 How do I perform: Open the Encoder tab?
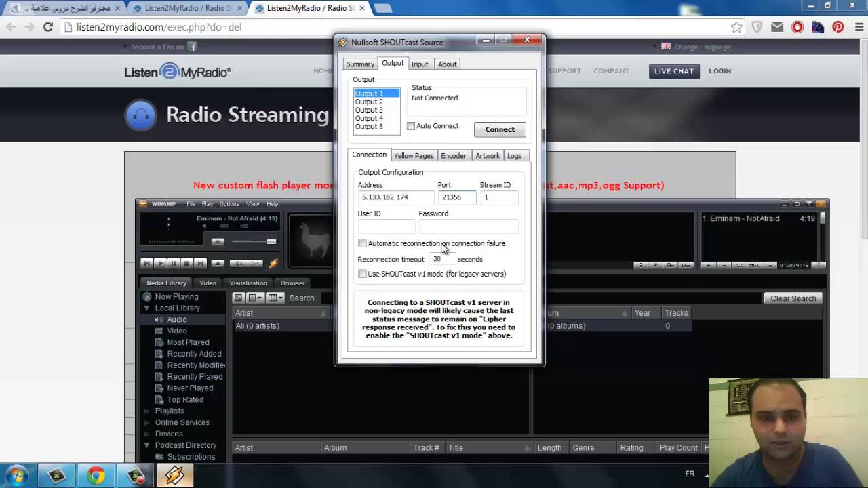[453, 156]
